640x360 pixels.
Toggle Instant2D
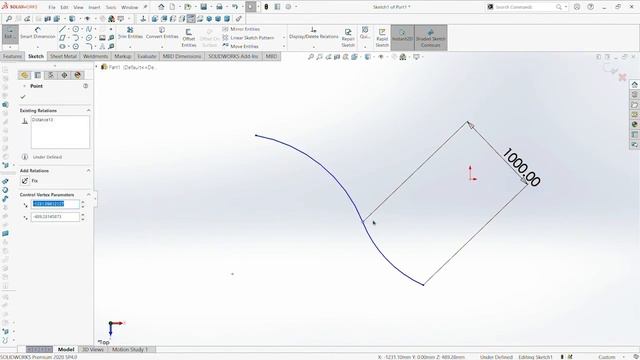(402, 38)
